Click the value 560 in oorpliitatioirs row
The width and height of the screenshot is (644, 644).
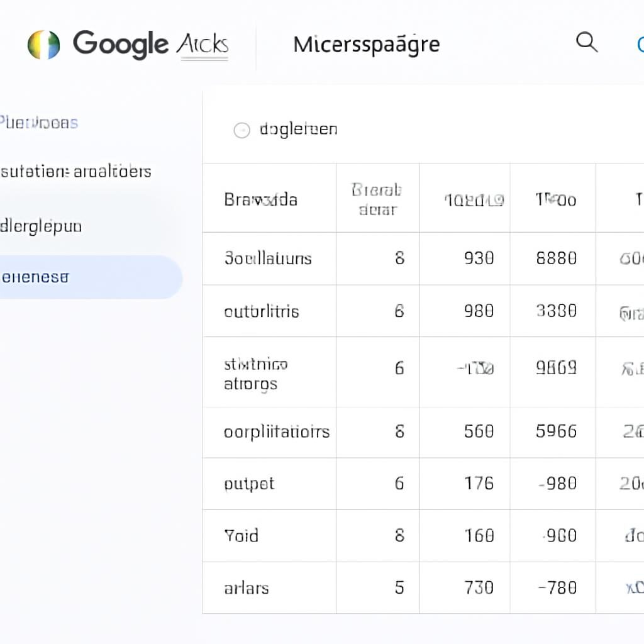479,431
